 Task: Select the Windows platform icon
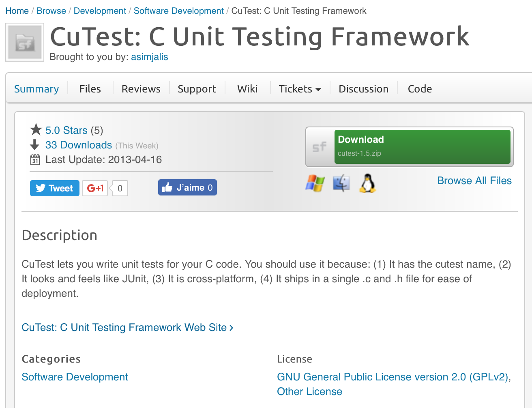click(x=315, y=183)
